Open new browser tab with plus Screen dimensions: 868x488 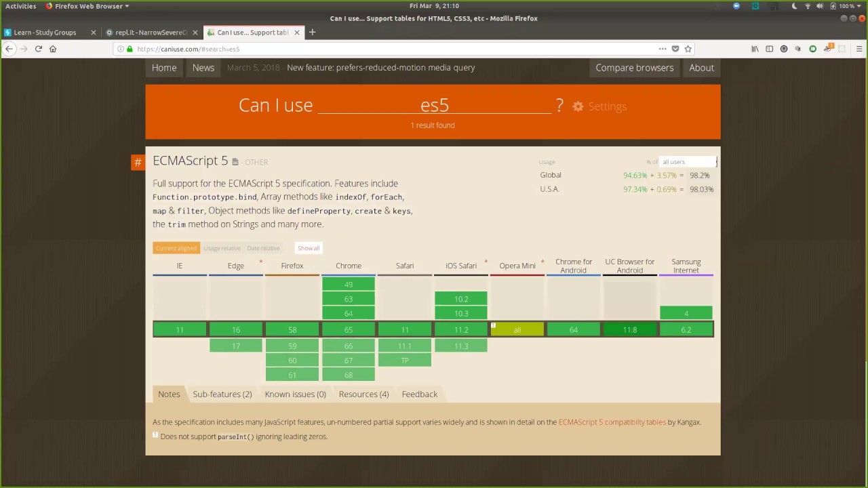[312, 32]
